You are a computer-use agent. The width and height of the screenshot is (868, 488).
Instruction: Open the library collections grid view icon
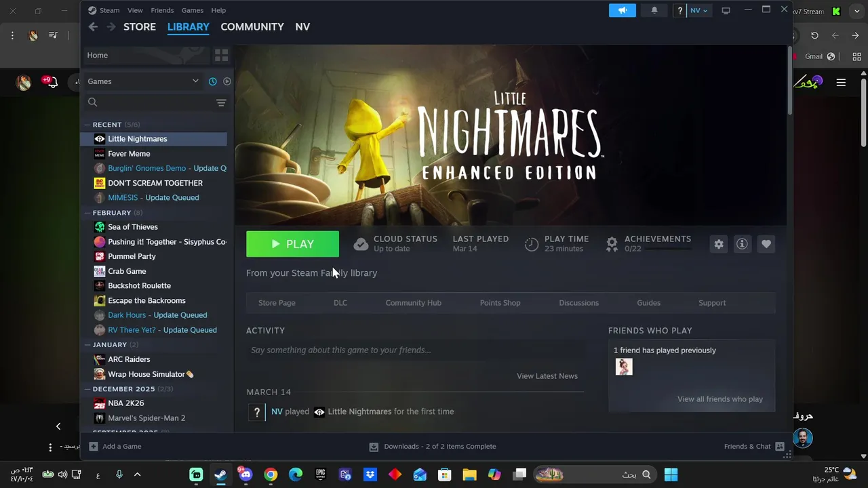pos(221,55)
